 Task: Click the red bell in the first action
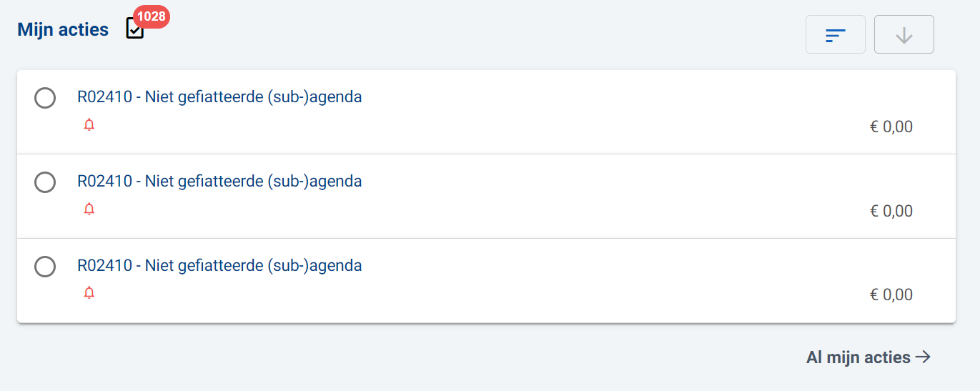coord(89,126)
